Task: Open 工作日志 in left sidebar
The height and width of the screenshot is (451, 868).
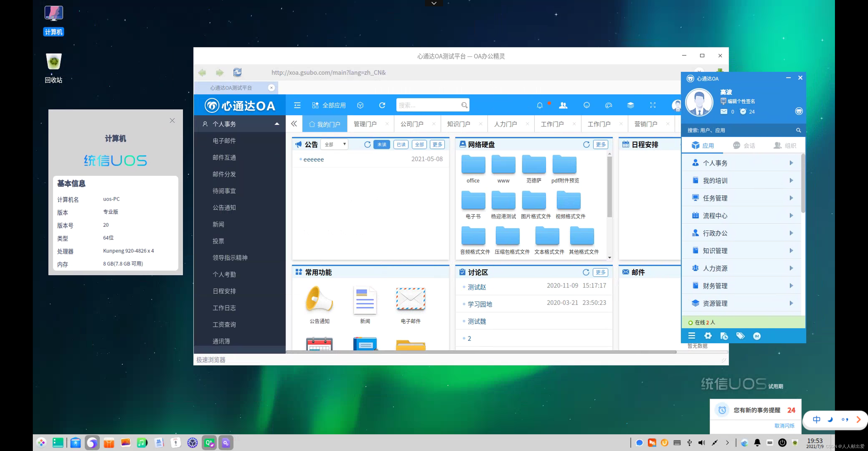Action: pos(224,308)
